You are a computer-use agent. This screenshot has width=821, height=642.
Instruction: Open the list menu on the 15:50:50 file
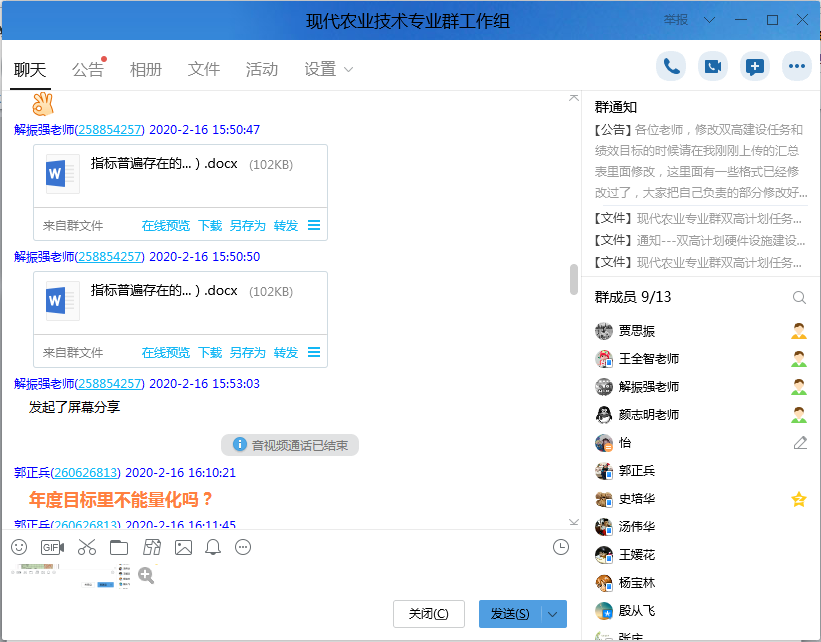coord(314,352)
